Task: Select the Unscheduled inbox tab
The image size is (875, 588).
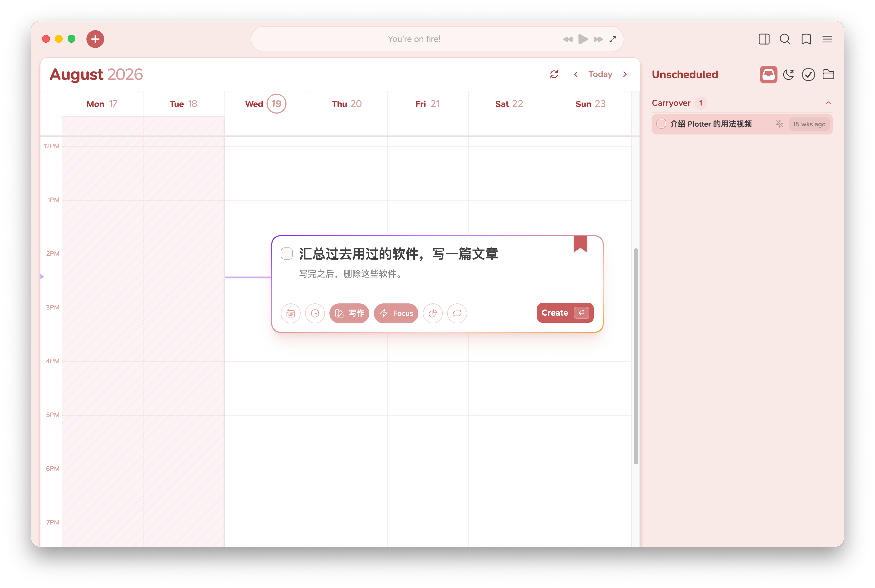Action: pyautogui.click(x=768, y=75)
